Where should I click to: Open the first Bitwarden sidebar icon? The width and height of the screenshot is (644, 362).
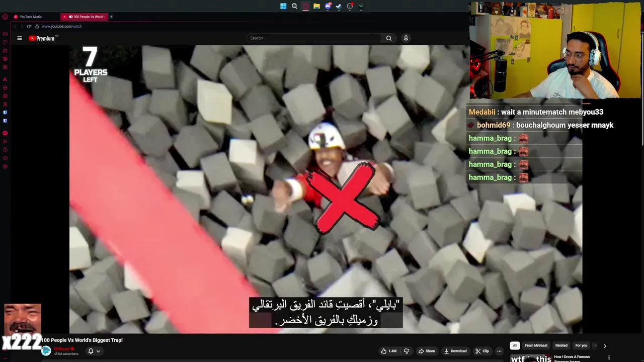click(x=5, y=113)
